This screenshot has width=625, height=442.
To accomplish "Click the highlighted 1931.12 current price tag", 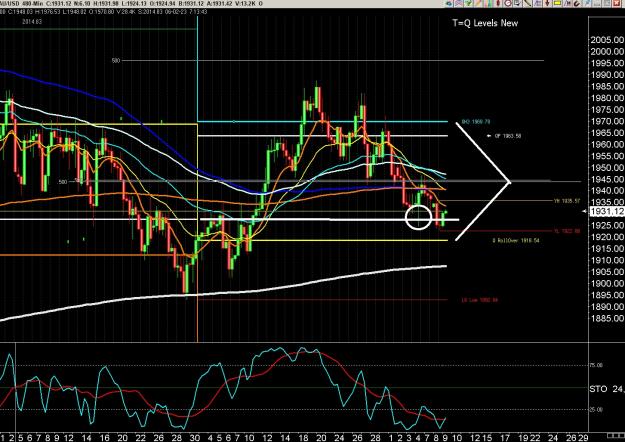I will [x=607, y=212].
